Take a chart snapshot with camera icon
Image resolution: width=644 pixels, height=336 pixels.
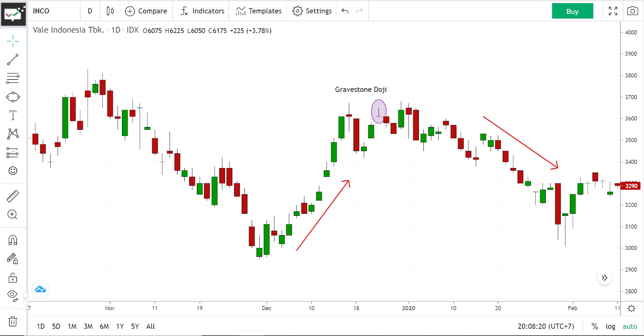pyautogui.click(x=632, y=11)
